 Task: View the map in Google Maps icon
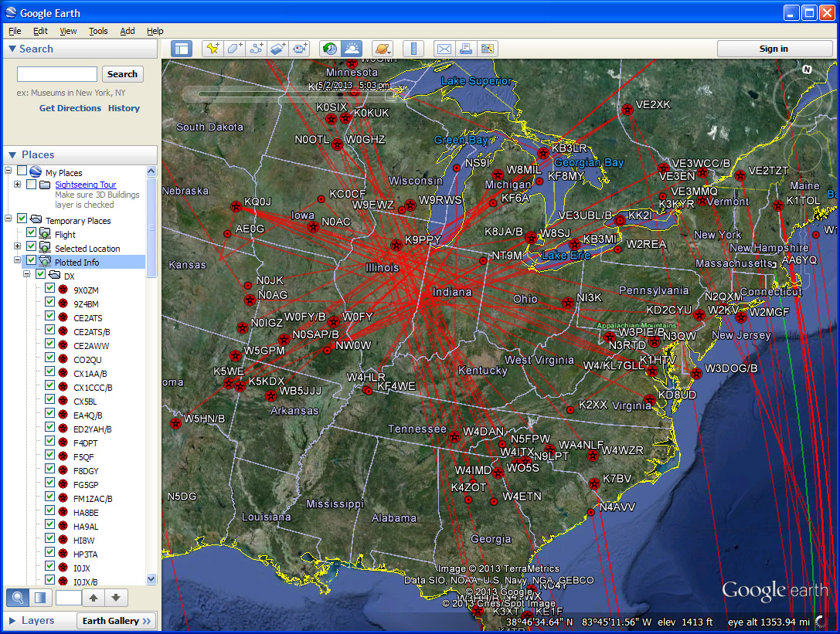[488, 49]
